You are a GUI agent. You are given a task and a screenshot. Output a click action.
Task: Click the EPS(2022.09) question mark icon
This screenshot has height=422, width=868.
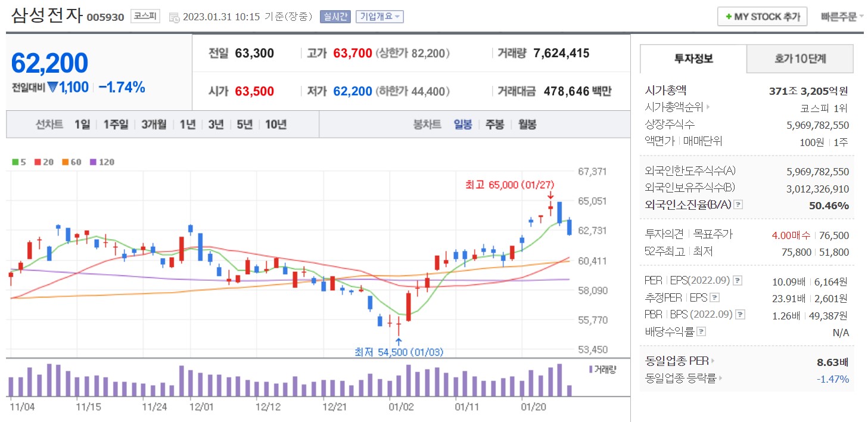coord(737,281)
